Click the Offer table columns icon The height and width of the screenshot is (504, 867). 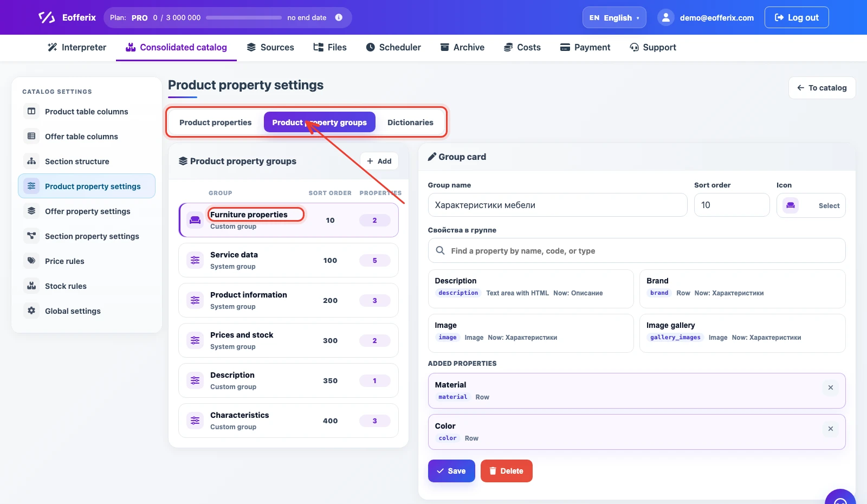point(31,136)
